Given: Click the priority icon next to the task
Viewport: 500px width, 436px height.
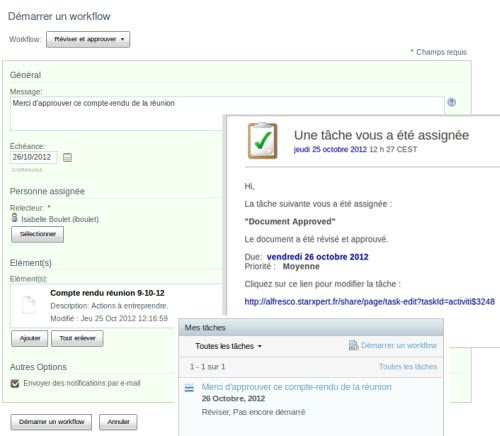Looking at the screenshot, I should tap(189, 388).
